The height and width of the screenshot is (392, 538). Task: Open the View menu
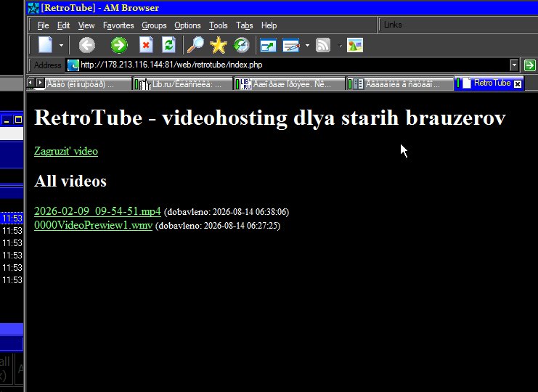[86, 25]
